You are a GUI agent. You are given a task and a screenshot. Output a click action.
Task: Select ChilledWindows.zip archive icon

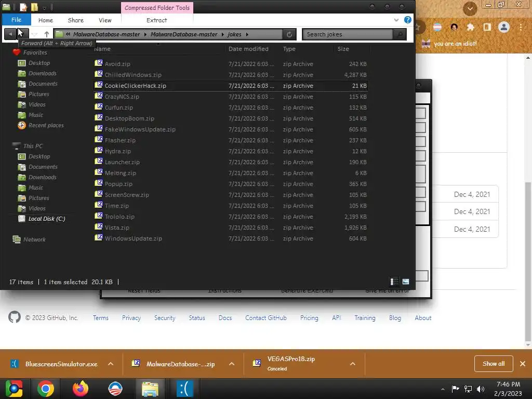(x=98, y=74)
